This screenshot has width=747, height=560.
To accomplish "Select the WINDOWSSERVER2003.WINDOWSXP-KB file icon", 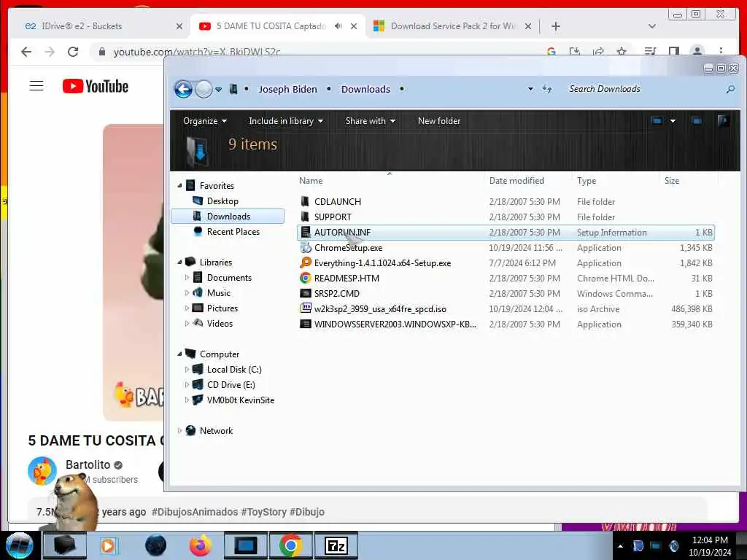I will 305,324.
